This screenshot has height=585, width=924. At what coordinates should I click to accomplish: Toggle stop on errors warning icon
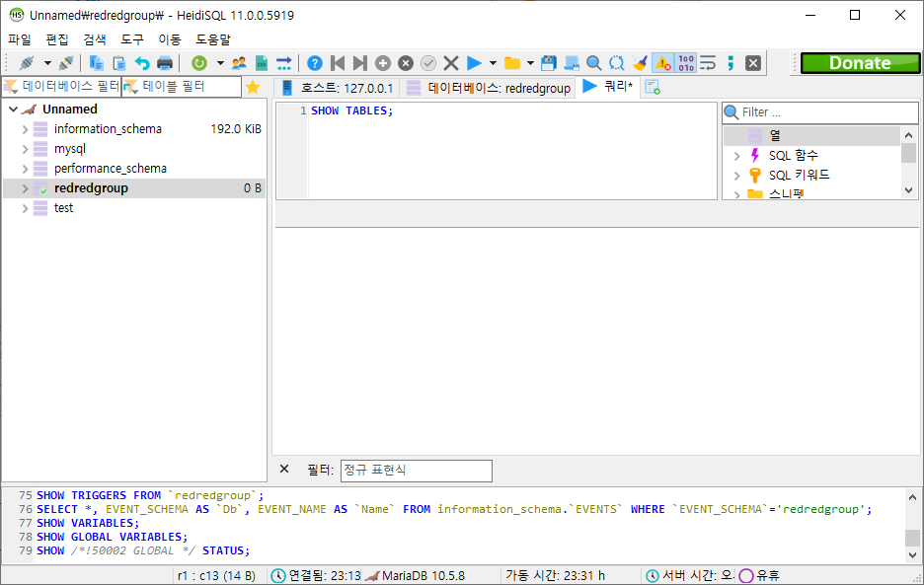click(662, 63)
